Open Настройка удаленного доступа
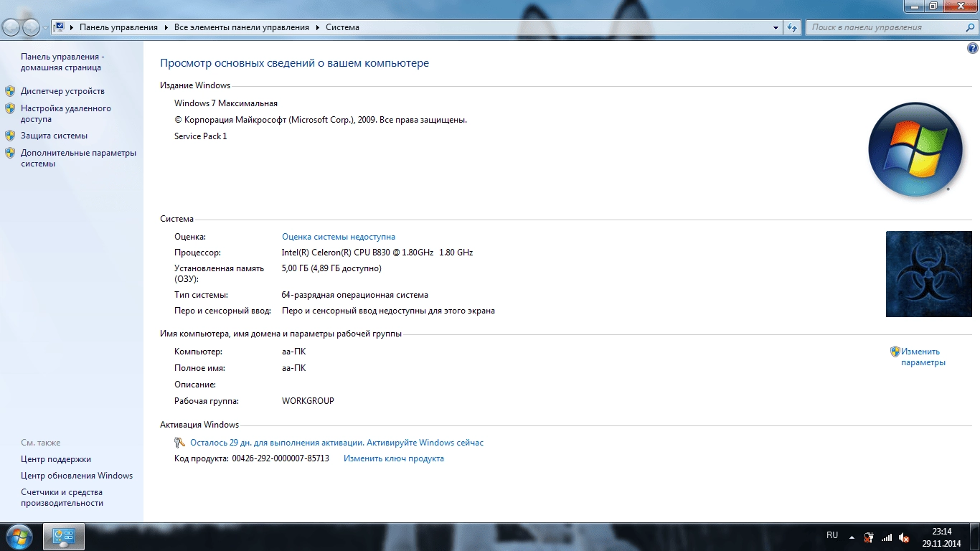The width and height of the screenshot is (980, 551). click(66, 113)
